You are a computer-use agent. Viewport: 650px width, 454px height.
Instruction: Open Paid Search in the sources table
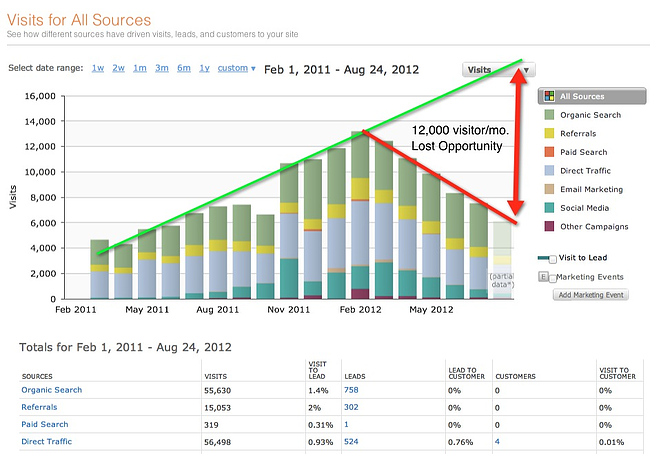(x=45, y=424)
